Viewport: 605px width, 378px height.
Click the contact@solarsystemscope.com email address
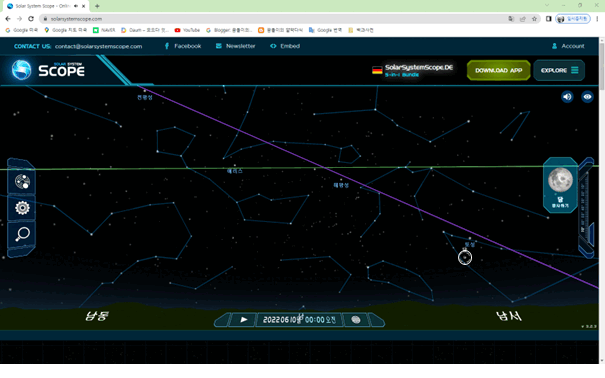(x=98, y=46)
